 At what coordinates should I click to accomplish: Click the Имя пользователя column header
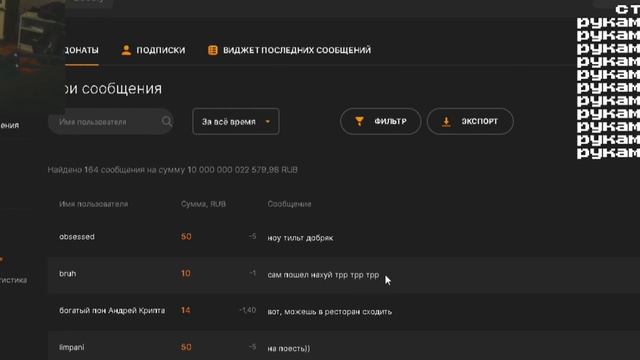pyautogui.click(x=93, y=204)
